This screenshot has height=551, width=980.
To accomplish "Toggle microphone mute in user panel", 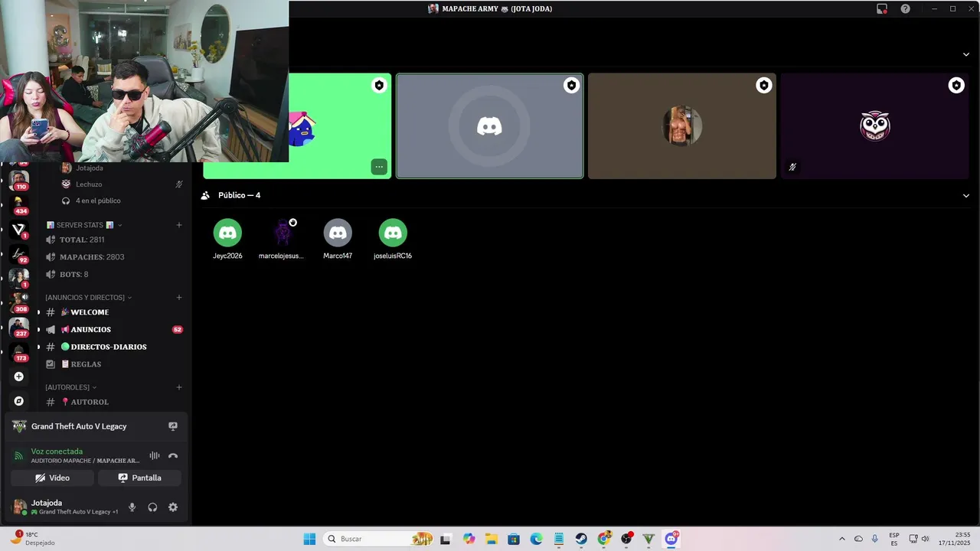I will click(132, 507).
